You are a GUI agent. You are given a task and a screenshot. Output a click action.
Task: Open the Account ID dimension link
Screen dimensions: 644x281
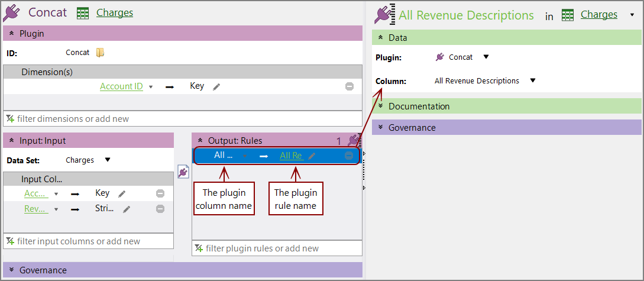(122, 86)
